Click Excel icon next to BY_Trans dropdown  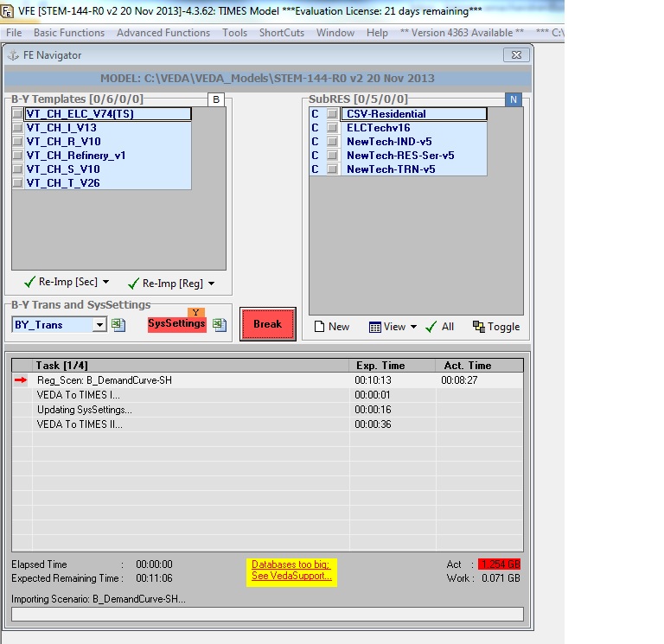pyautogui.click(x=119, y=325)
